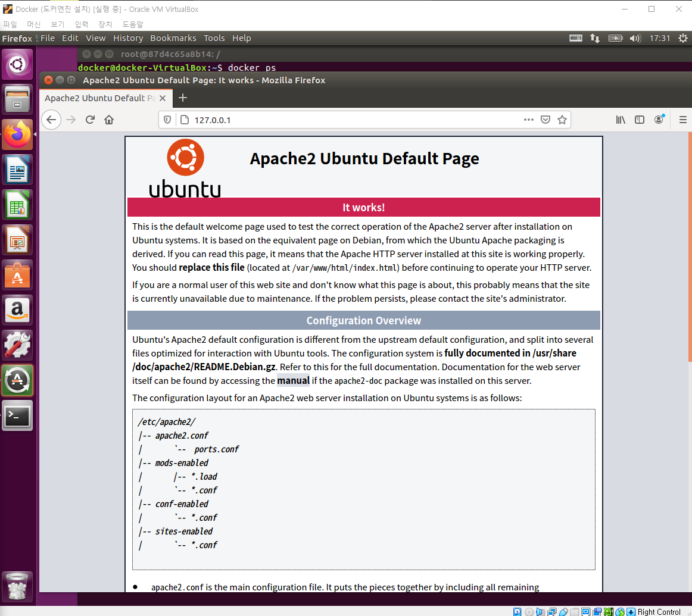Open the Tools menu

pyautogui.click(x=214, y=38)
